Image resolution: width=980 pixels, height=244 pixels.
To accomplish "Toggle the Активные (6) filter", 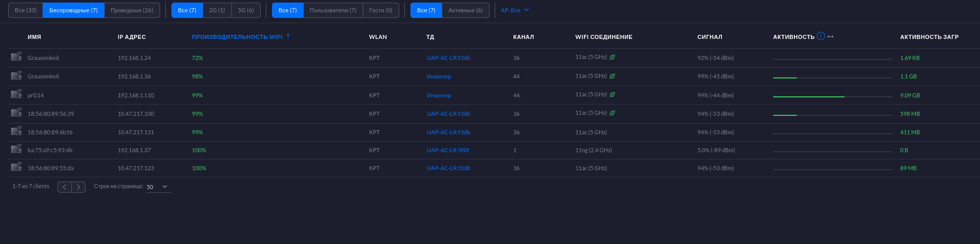I will point(465,10).
